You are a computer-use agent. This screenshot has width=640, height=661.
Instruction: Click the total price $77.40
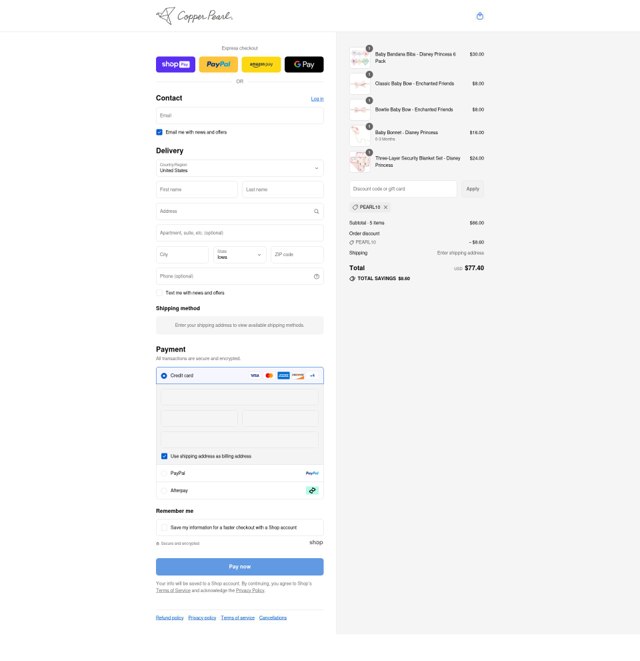click(474, 268)
